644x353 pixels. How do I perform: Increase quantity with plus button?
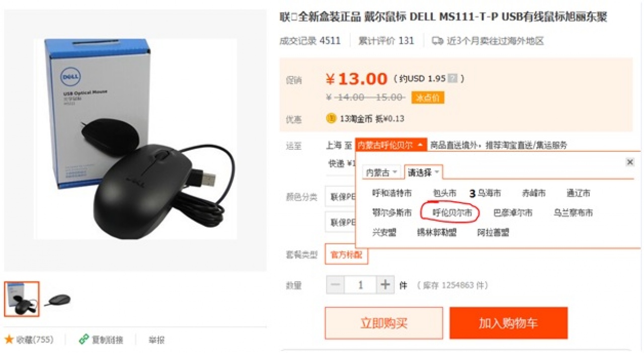(x=385, y=285)
